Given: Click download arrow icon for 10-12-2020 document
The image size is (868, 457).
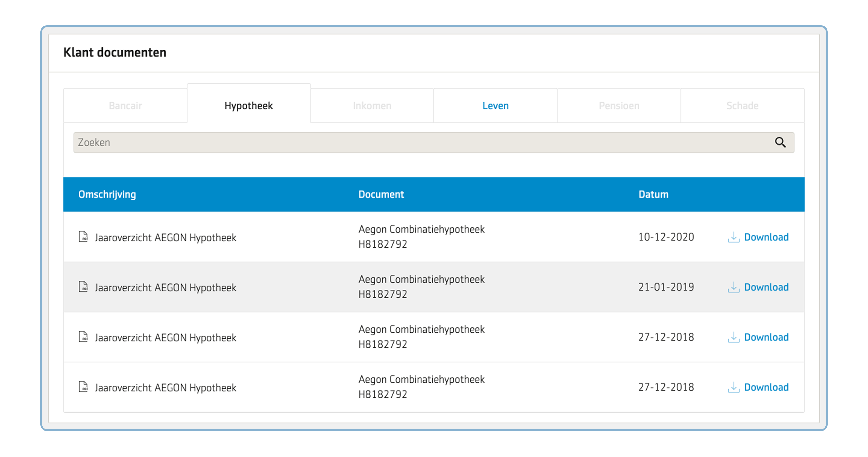Looking at the screenshot, I should [734, 237].
